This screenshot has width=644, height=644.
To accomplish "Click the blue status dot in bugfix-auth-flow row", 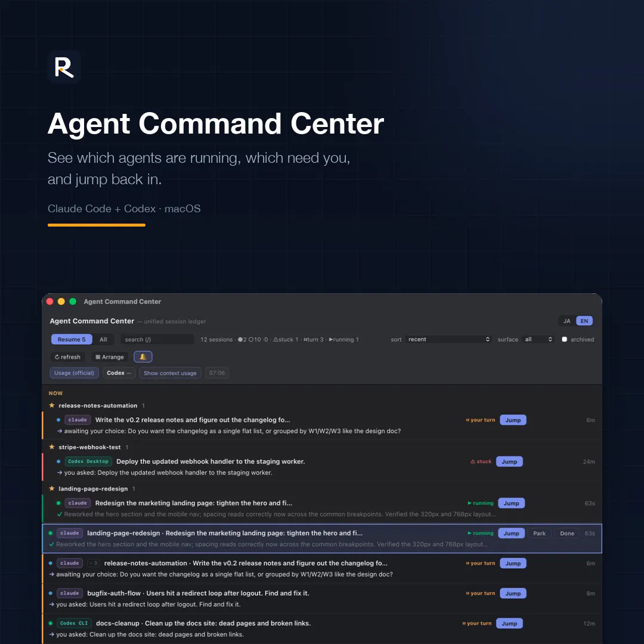I will (51, 593).
